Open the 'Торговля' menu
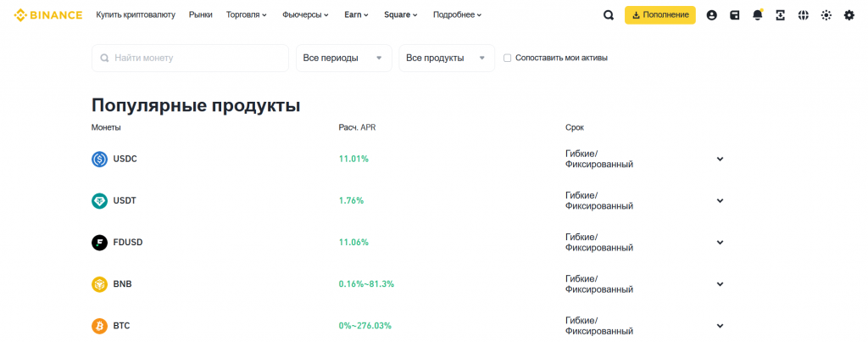This screenshot has height=342, width=868. (246, 15)
